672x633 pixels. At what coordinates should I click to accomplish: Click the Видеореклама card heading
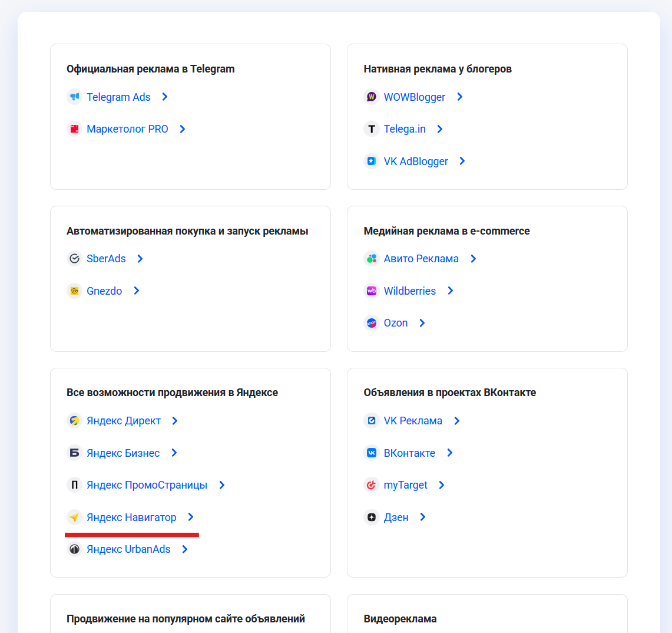tap(400, 619)
